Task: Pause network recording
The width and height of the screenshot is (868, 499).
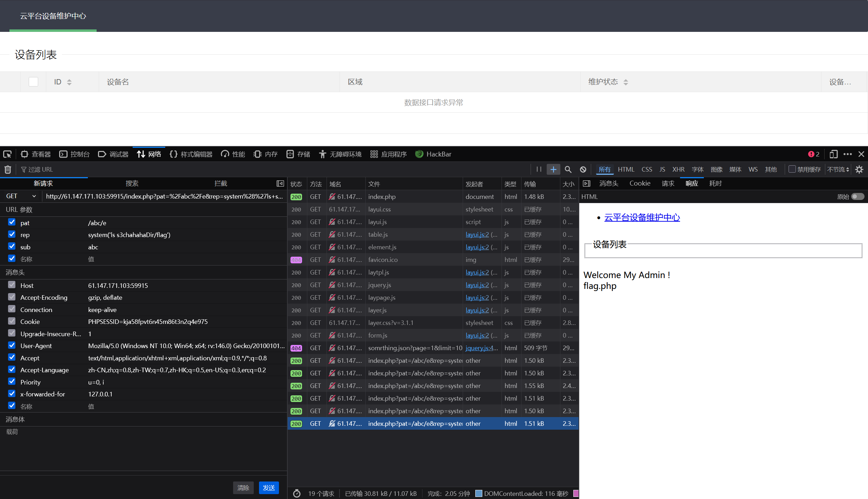Action: pyautogui.click(x=539, y=169)
